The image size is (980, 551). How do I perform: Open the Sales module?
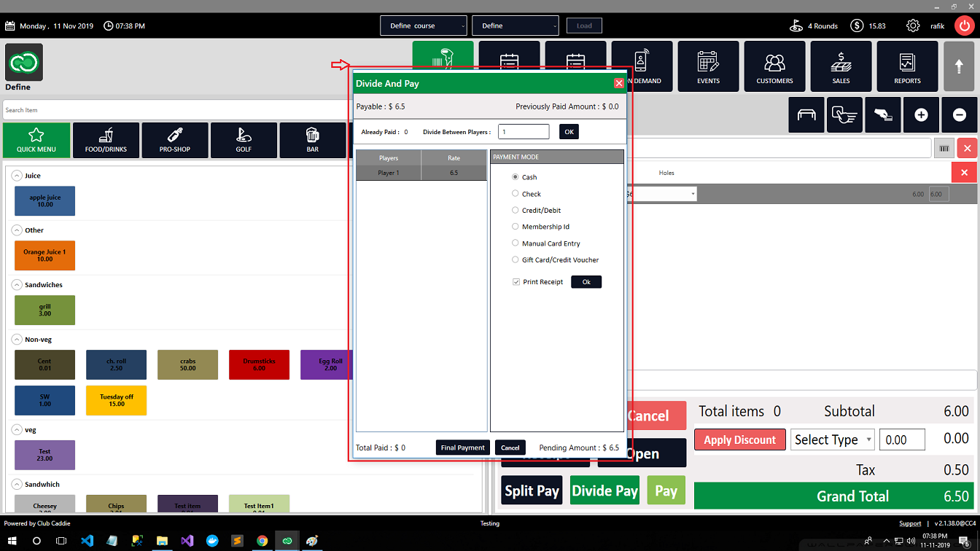pyautogui.click(x=841, y=66)
